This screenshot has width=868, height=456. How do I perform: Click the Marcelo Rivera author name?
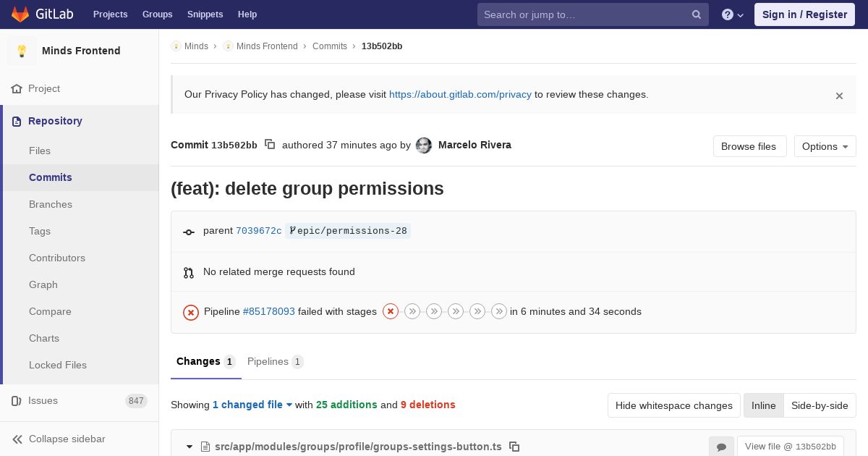475,145
